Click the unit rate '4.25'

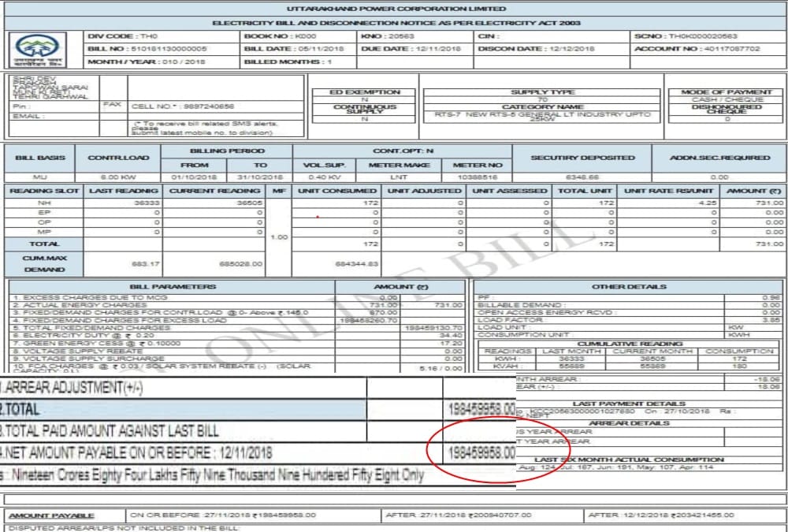(707, 203)
